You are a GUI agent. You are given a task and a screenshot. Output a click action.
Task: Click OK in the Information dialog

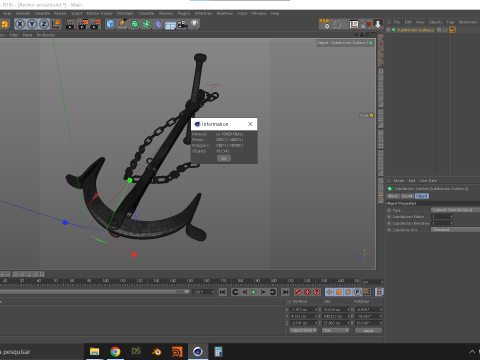click(224, 158)
